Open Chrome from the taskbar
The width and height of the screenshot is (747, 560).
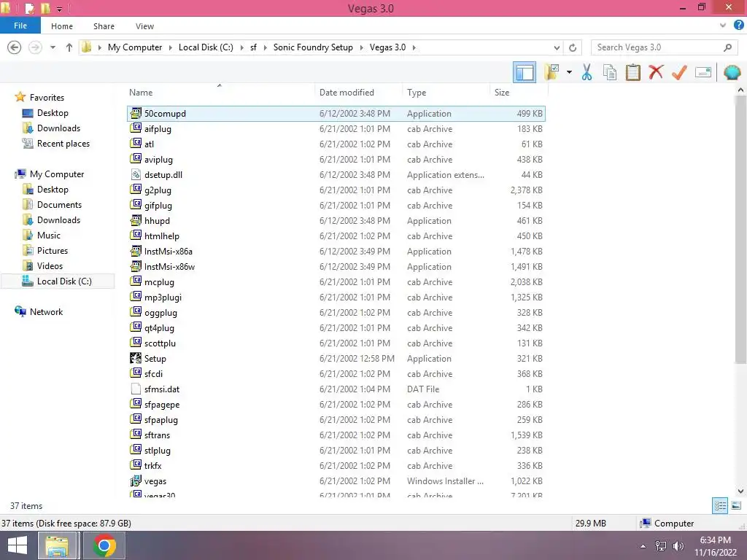(104, 545)
